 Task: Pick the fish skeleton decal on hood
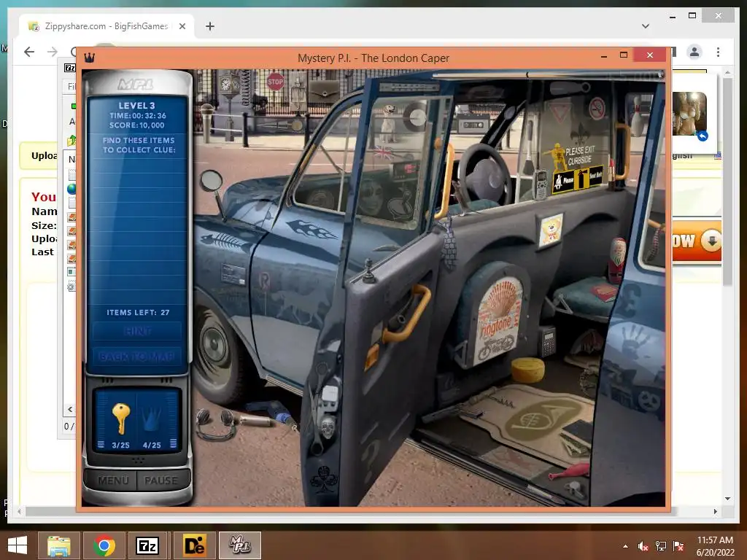coord(225,241)
